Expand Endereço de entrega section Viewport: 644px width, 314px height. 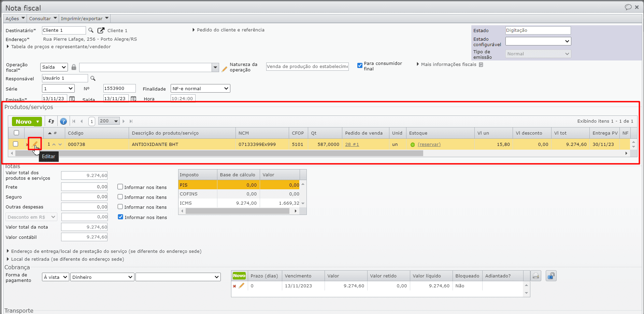[104, 251]
